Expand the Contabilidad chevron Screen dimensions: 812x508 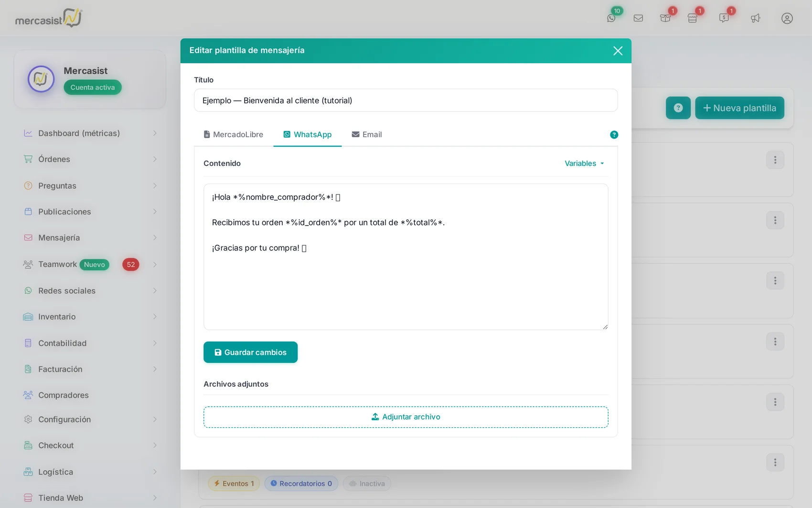[155, 343]
